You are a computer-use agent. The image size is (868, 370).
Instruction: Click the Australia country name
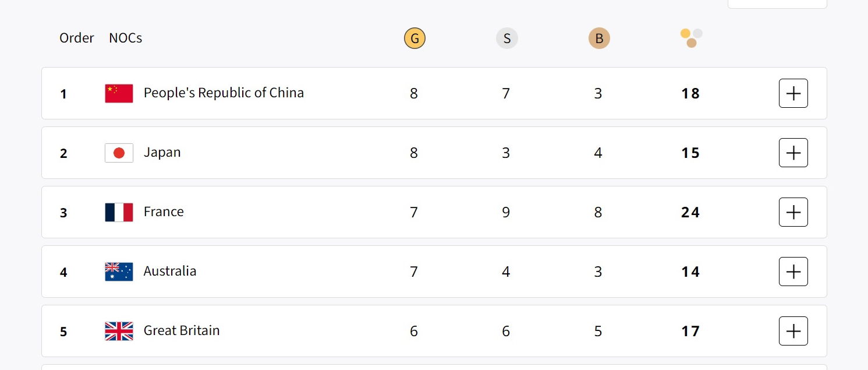pos(170,271)
